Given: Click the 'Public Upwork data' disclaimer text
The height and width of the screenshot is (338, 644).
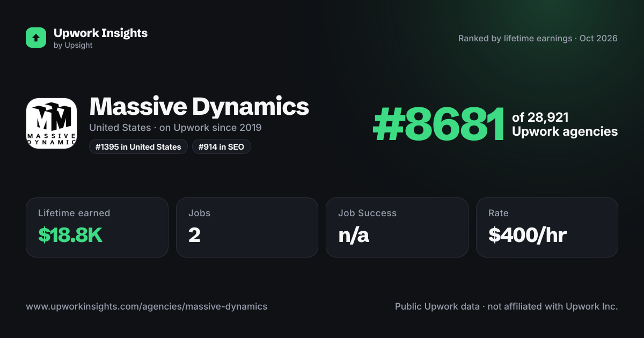Looking at the screenshot, I should click(x=507, y=307).
